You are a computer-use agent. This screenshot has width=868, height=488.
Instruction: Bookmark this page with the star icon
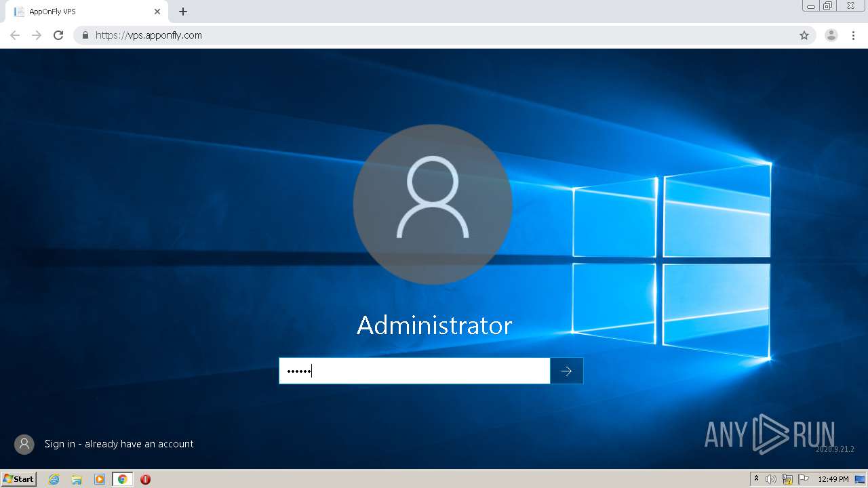(804, 35)
